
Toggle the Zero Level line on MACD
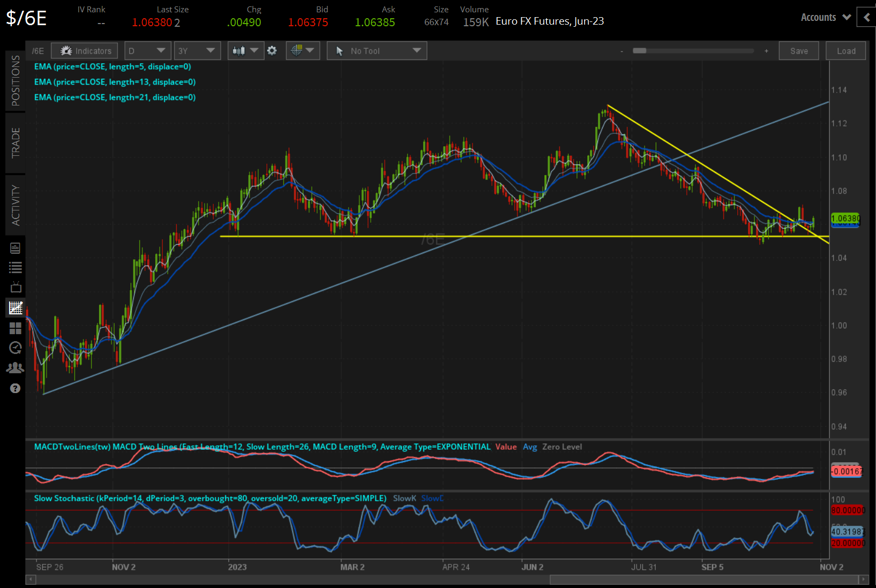[562, 447]
